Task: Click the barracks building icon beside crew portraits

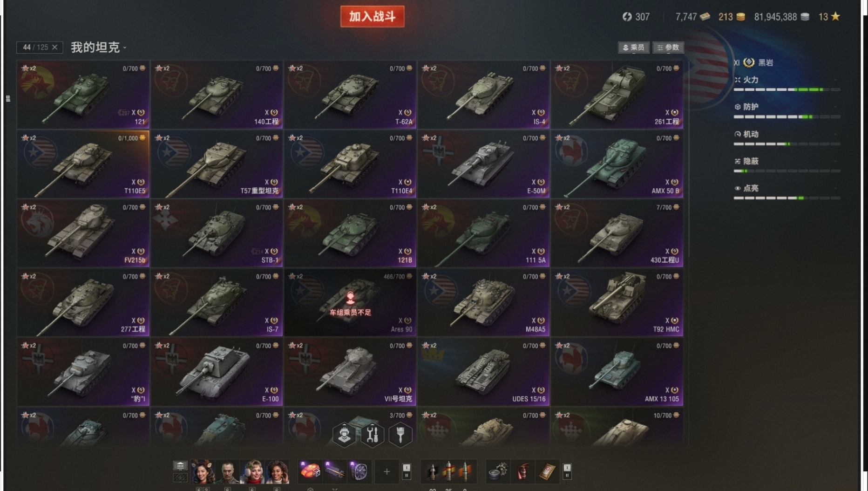Action: tap(180, 465)
